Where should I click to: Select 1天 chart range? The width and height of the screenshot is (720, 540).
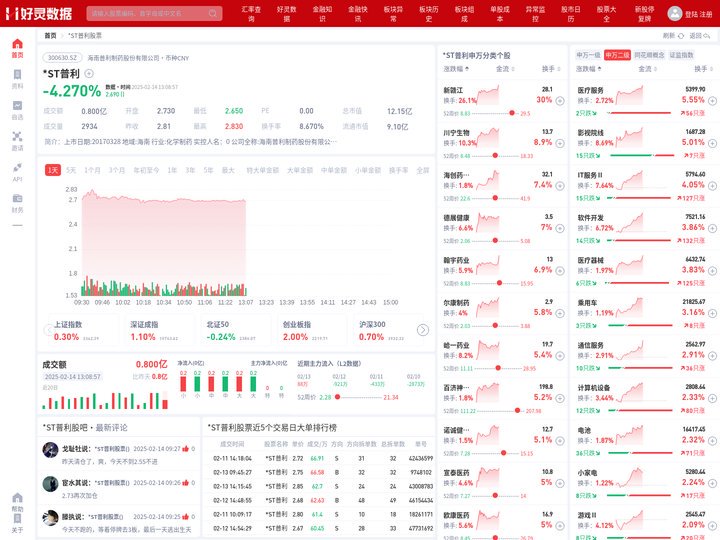point(53,170)
